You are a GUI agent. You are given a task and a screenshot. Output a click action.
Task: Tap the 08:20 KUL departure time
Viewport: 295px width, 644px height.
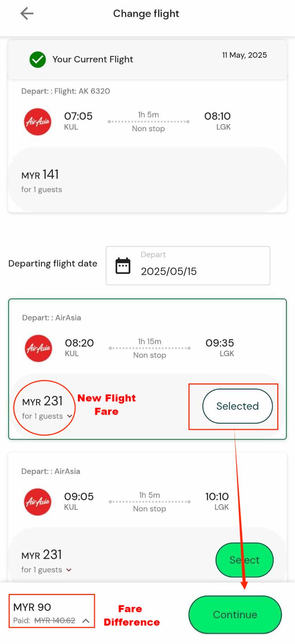pos(79,343)
